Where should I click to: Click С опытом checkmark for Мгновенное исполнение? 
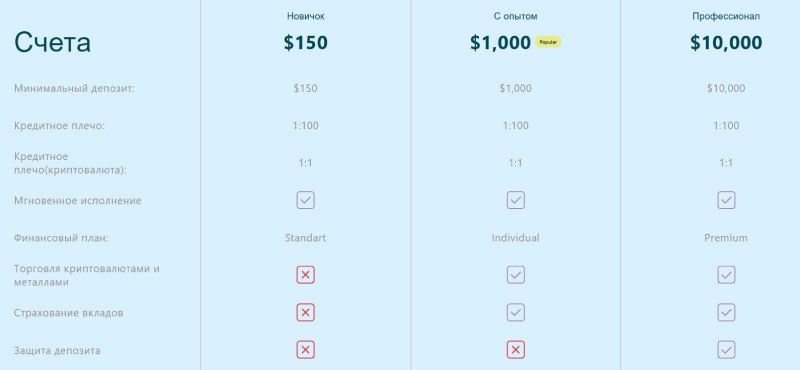click(x=515, y=200)
